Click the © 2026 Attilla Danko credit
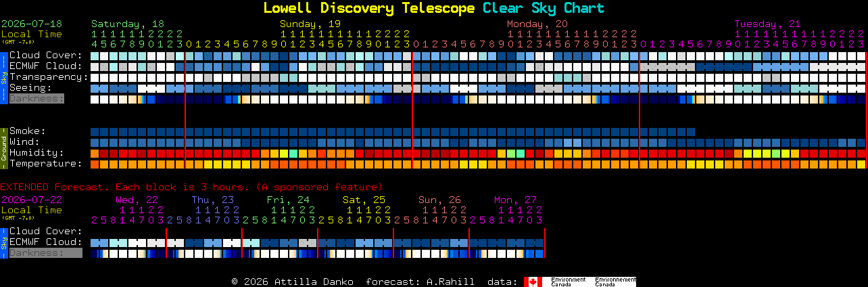Screen dimensions: 868x287 pos(292,282)
